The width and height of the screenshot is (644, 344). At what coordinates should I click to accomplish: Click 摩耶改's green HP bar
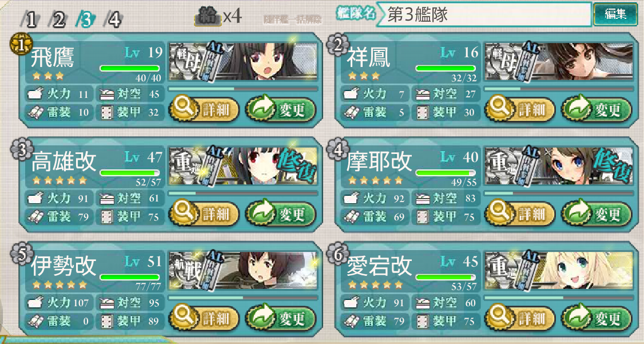click(x=446, y=173)
